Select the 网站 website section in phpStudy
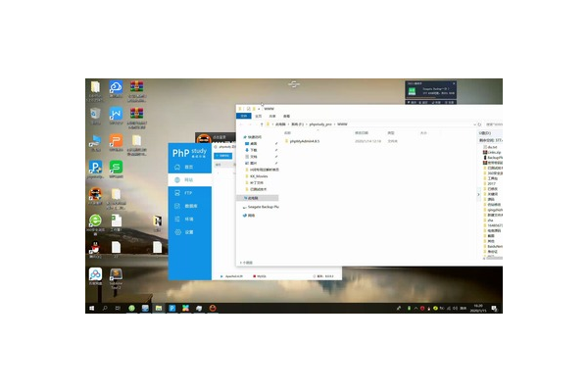The image size is (588, 392). [189, 180]
